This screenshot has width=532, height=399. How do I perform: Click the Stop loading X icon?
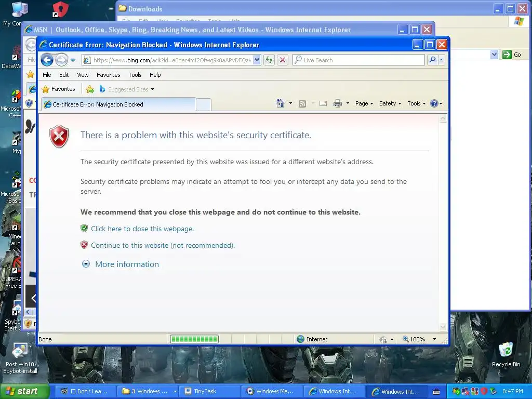282,60
